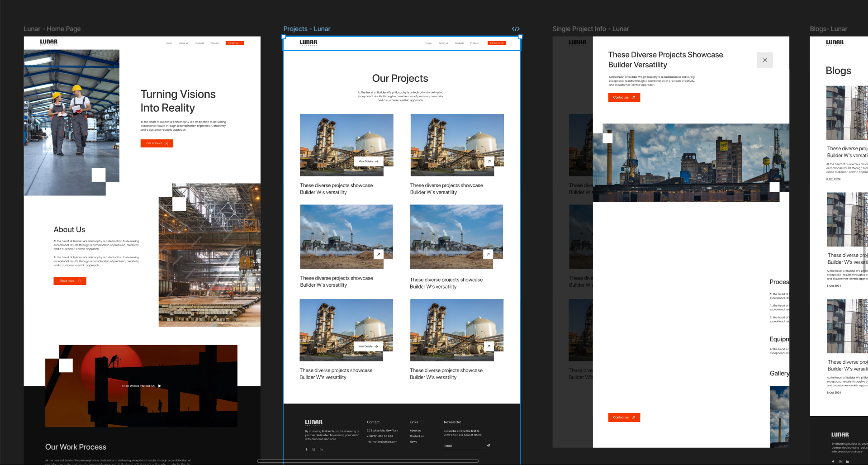Viewport: 868px width, 465px height.
Task: Click the LinkedIn icon in Projects page footer
Action: (321, 449)
